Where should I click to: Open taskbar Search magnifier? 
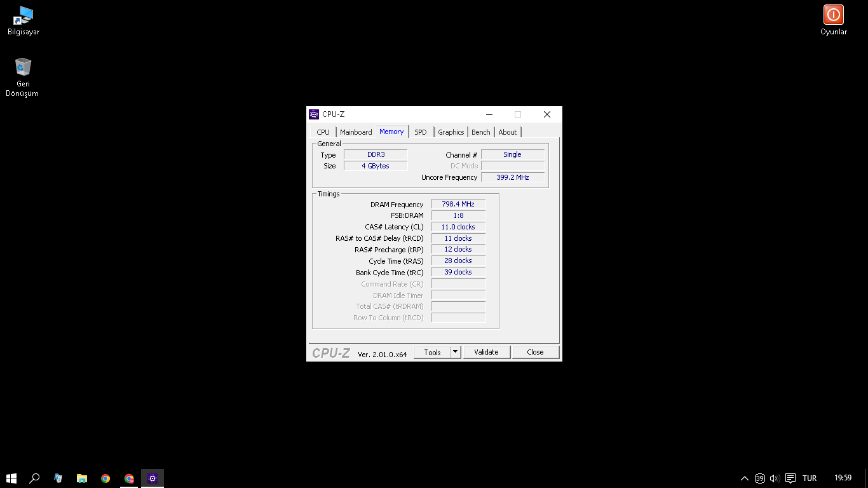click(x=35, y=478)
